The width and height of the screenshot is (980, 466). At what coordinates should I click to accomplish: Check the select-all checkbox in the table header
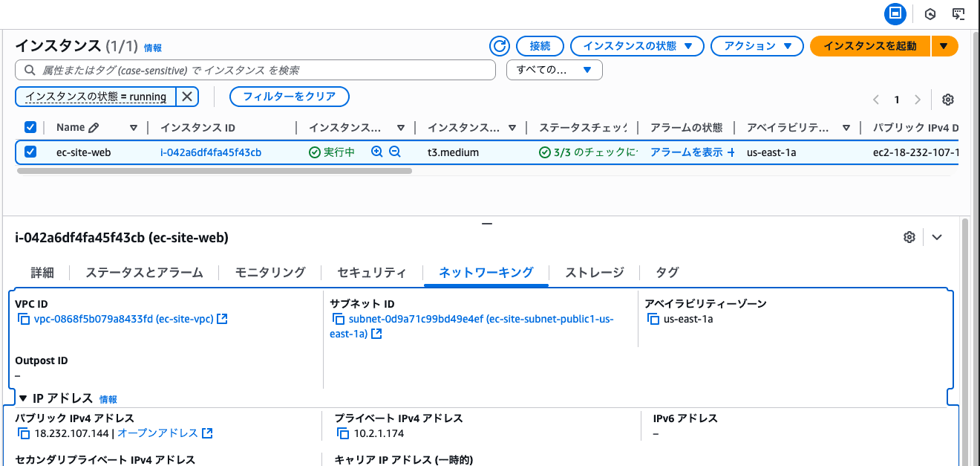coord(30,126)
